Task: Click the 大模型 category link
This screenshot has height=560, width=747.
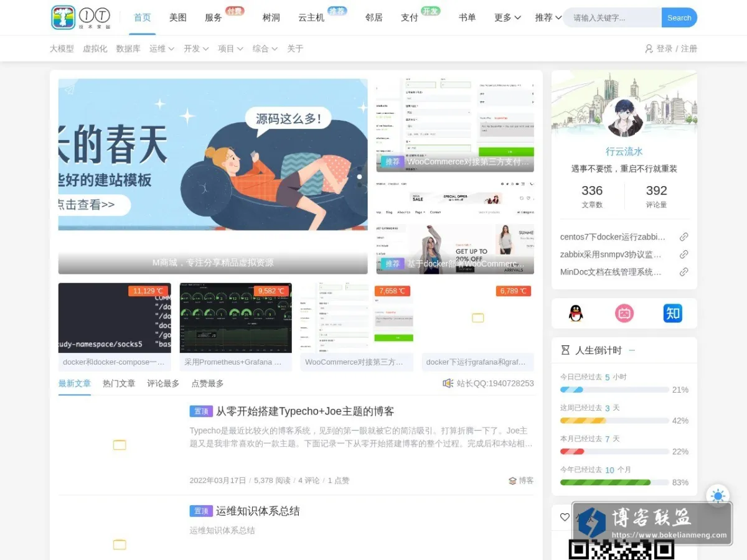Action: [62, 49]
